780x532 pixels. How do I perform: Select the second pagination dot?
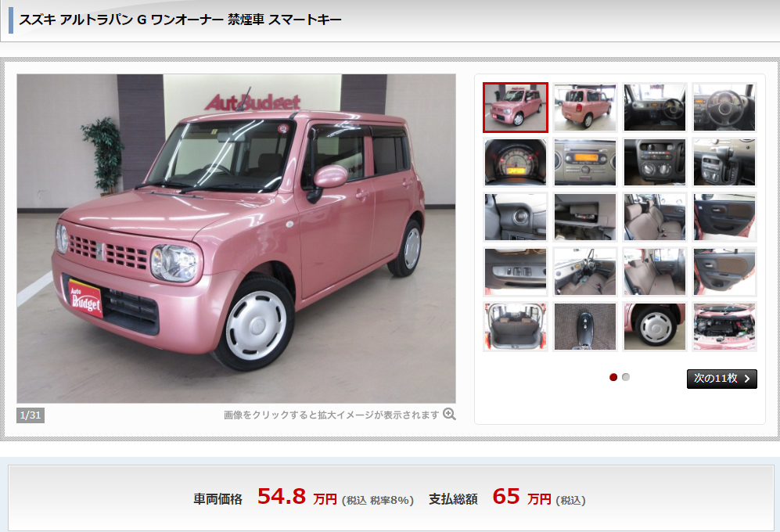[626, 377]
